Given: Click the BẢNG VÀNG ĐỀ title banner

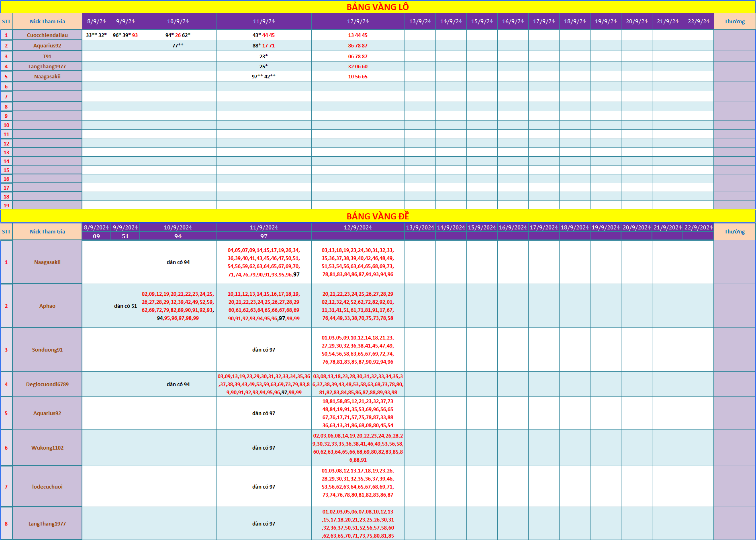Looking at the screenshot, I should [378, 216].
